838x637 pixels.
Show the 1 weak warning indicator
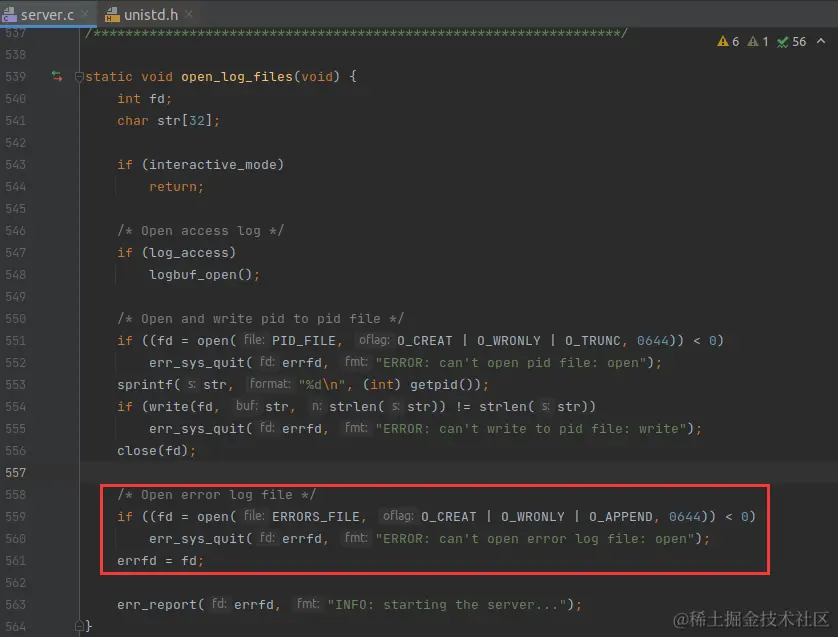(x=758, y=42)
